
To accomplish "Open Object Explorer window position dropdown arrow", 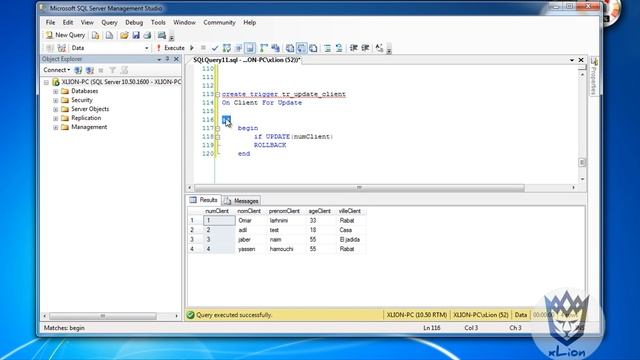I will 159,60.
